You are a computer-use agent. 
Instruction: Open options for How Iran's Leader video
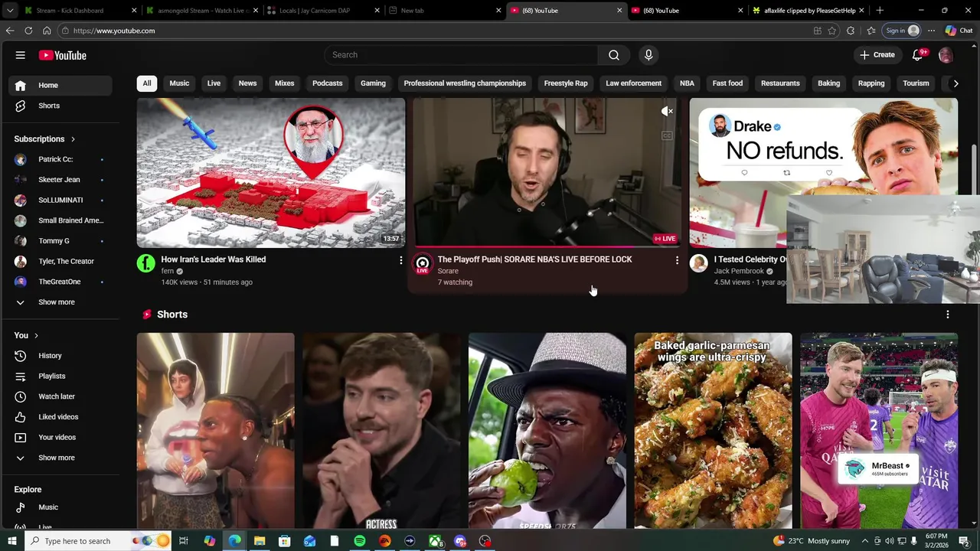[x=400, y=261]
